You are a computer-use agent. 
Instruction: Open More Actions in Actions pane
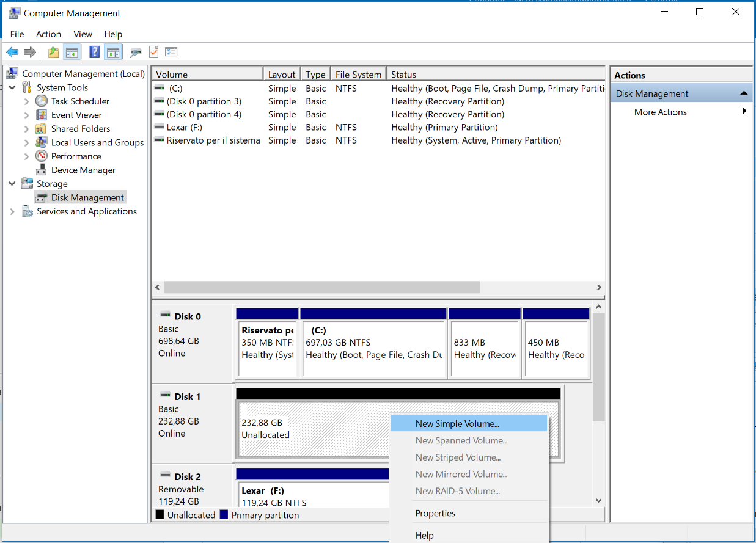pyautogui.click(x=661, y=112)
